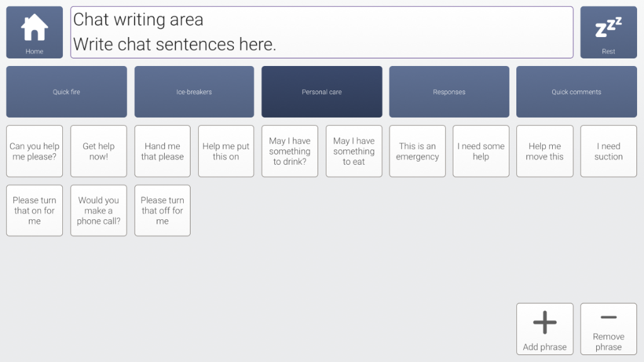644x362 pixels.
Task: Say 'Can you help me please?'
Action: tap(35, 151)
